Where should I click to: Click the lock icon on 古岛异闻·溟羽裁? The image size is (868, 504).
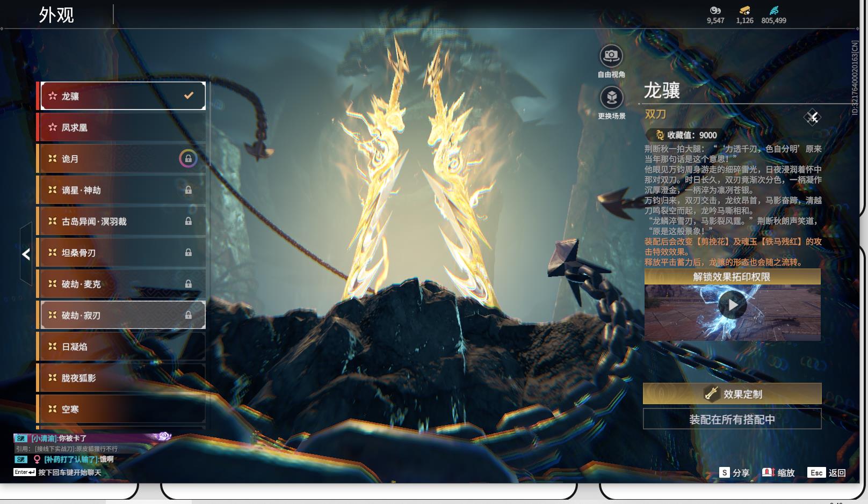(189, 221)
